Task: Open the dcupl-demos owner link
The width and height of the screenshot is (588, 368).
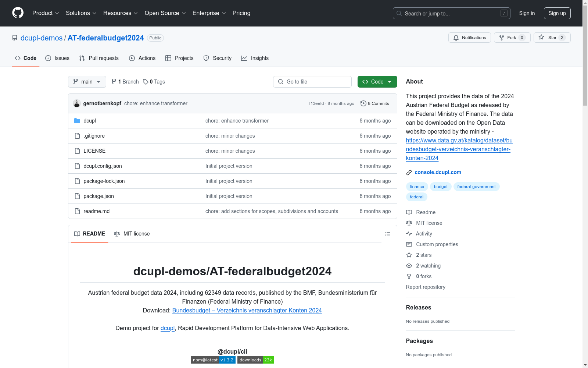Action: coord(42,38)
